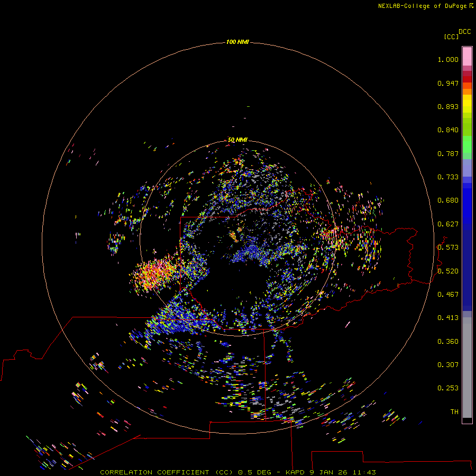Click the Correlation Coefficient caption at bottom
The width and height of the screenshot is (476, 476).
click(x=237, y=472)
